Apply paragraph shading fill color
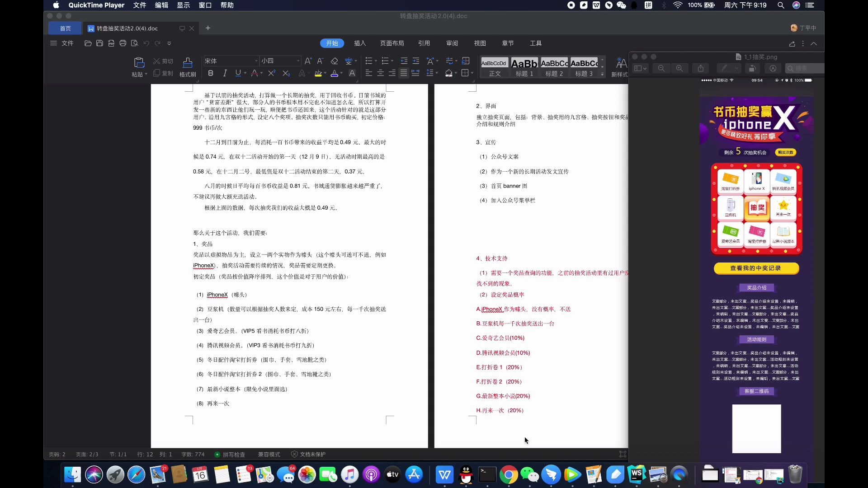This screenshot has width=868, height=488. (449, 73)
